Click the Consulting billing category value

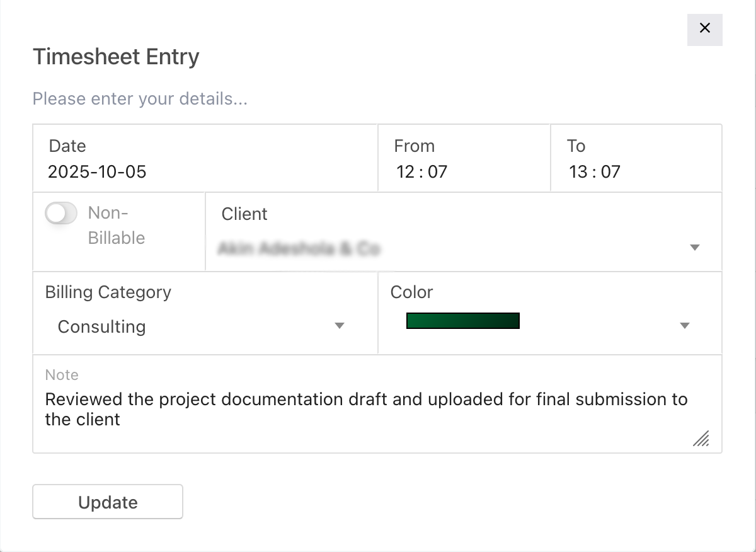(x=102, y=327)
